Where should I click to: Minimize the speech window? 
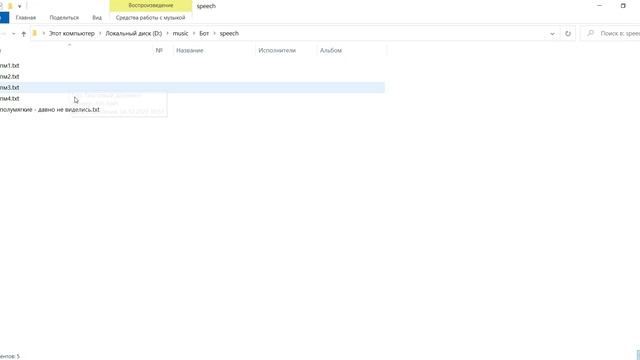(600, 6)
